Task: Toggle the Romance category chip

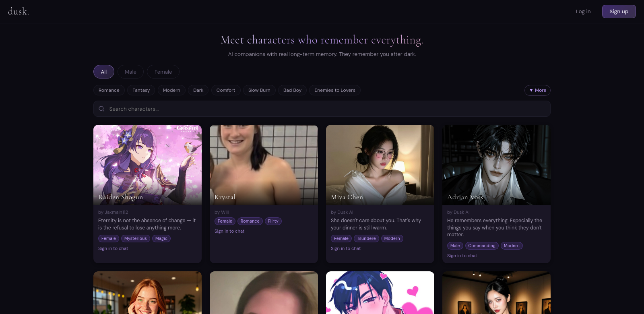Action: [109, 90]
